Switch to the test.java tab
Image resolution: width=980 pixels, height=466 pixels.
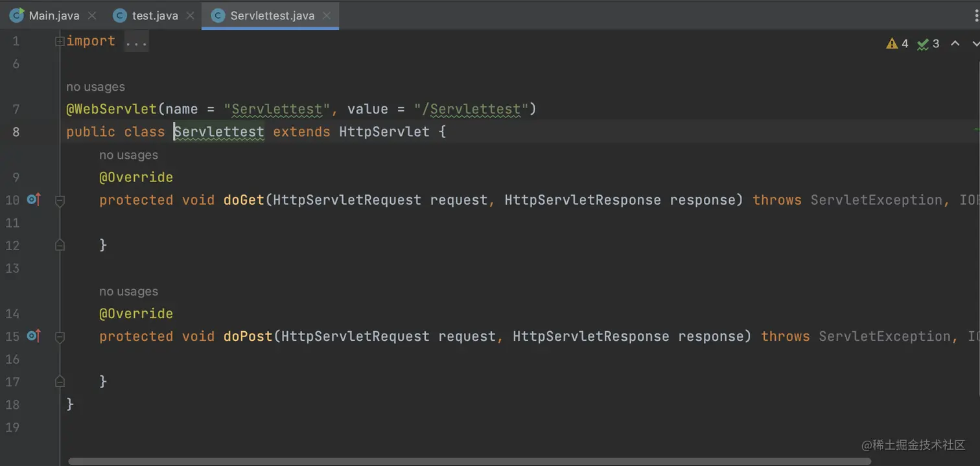click(x=155, y=16)
